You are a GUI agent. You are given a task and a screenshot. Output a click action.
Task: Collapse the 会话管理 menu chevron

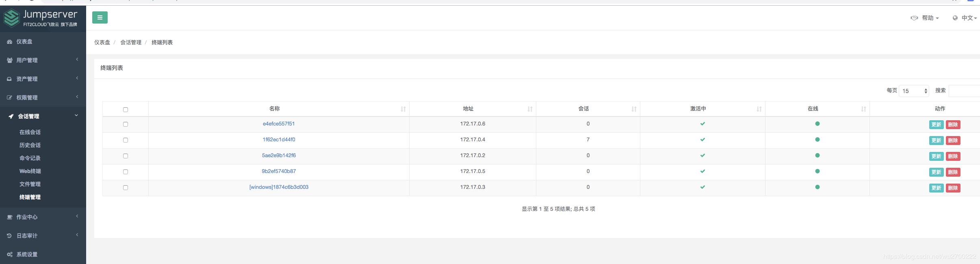tap(76, 116)
